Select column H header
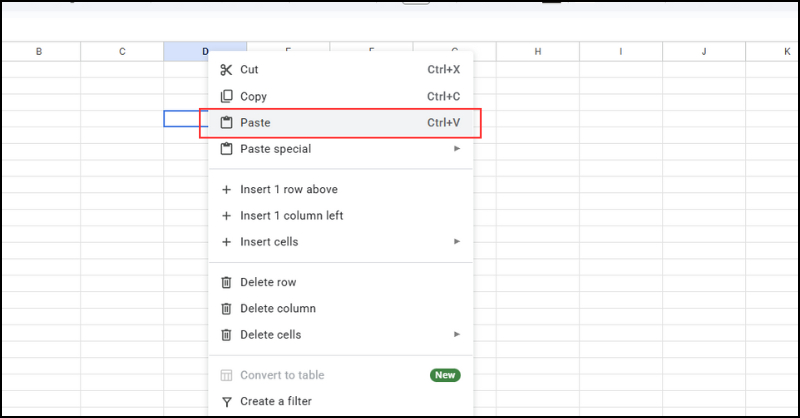 click(x=538, y=51)
